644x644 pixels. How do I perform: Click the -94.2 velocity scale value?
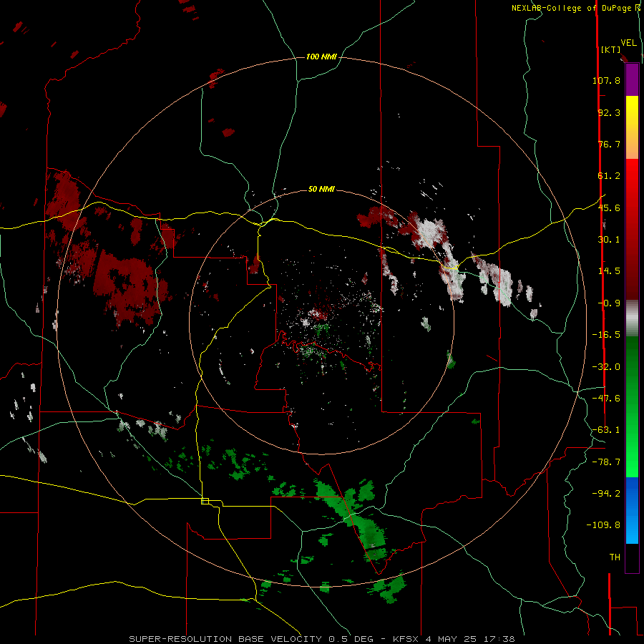606,494
